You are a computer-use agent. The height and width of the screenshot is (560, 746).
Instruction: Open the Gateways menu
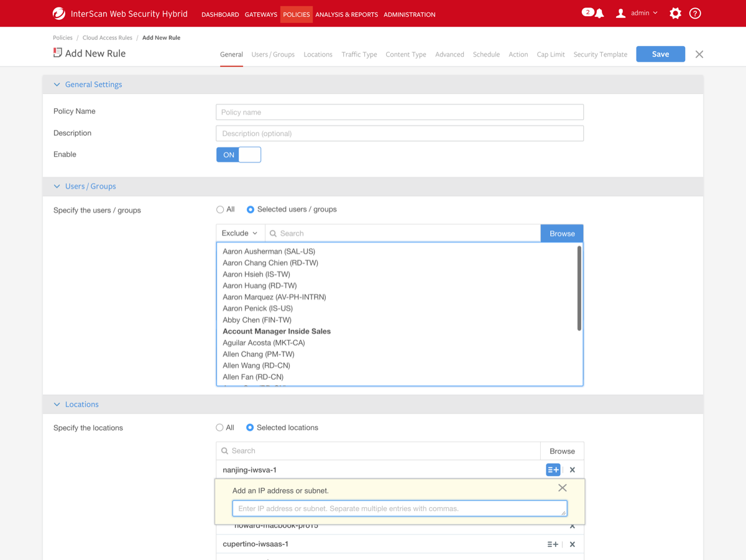(261, 14)
